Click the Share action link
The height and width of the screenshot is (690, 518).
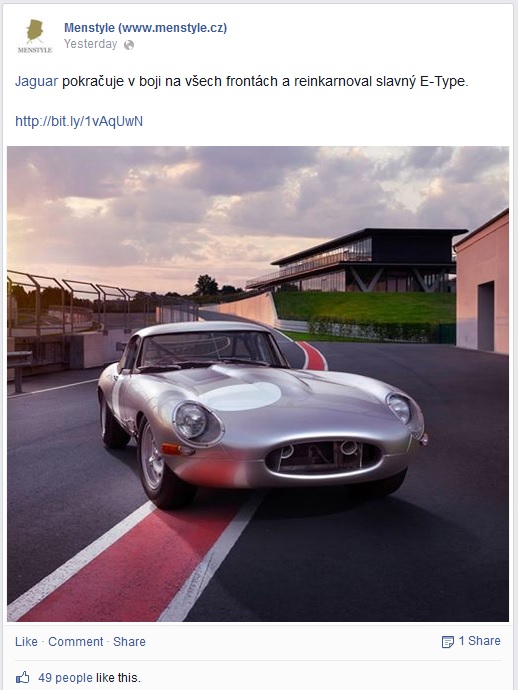pyautogui.click(x=129, y=642)
